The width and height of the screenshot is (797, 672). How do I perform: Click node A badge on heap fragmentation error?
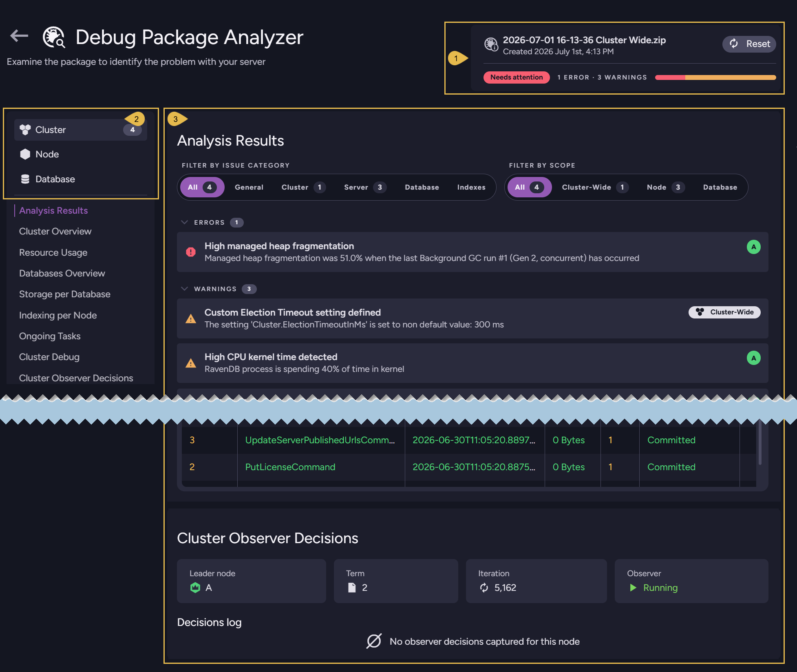click(x=753, y=247)
